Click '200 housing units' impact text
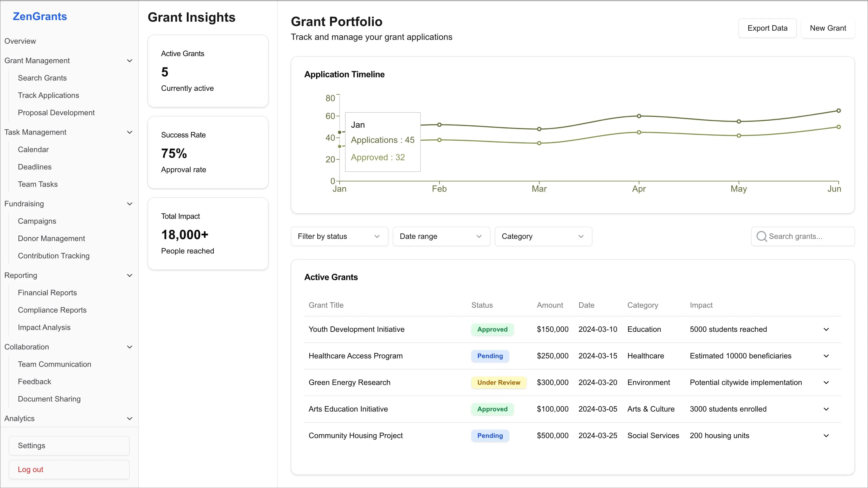The height and width of the screenshot is (488, 868). point(719,436)
